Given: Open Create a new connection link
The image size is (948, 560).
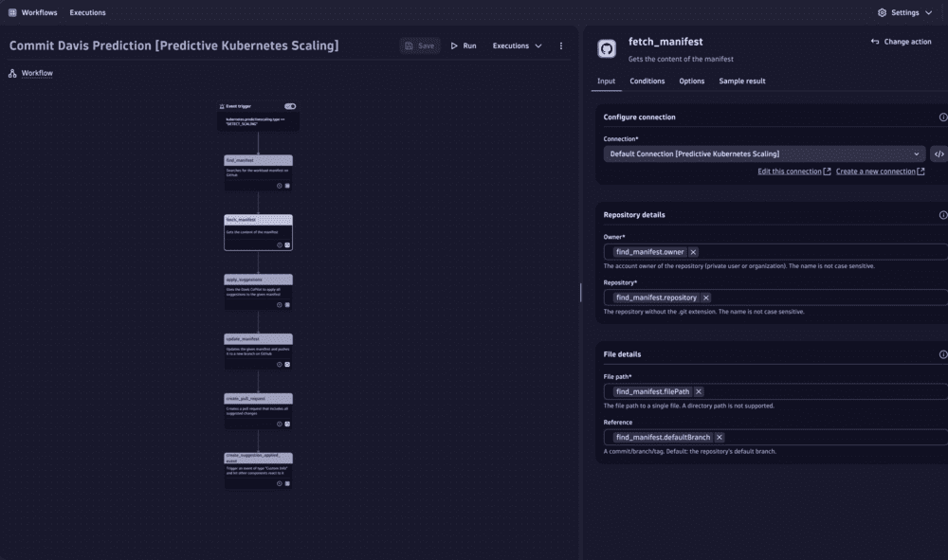Looking at the screenshot, I should click(x=881, y=172).
